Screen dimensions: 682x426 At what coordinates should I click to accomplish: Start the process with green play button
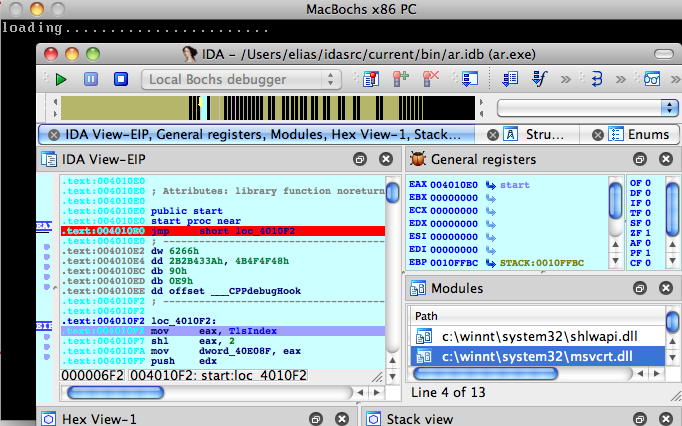[x=61, y=78]
